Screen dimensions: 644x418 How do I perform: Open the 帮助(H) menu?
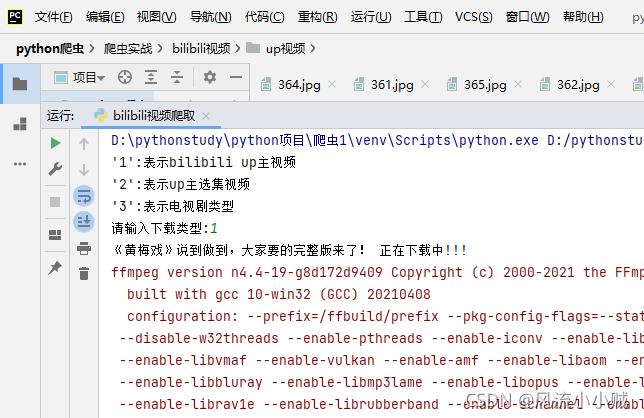point(583,17)
